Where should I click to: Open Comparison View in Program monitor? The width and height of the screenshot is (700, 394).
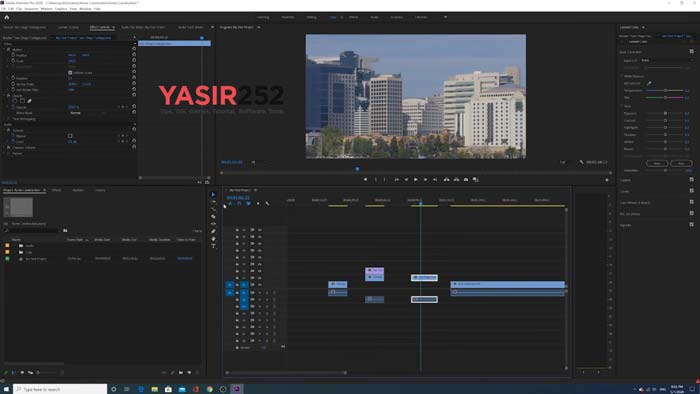tap(475, 179)
